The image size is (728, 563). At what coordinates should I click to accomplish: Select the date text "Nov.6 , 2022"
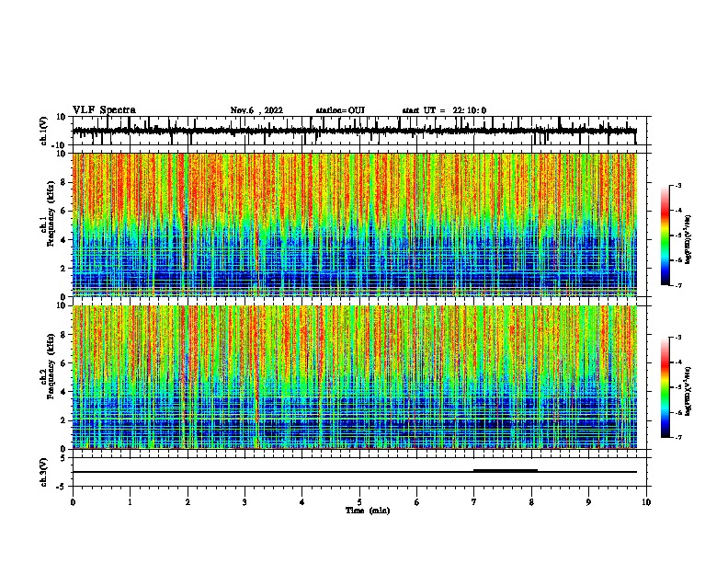pos(256,110)
